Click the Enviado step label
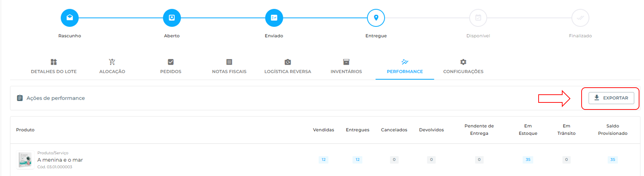Screen dimensions: 644x176 [274, 36]
